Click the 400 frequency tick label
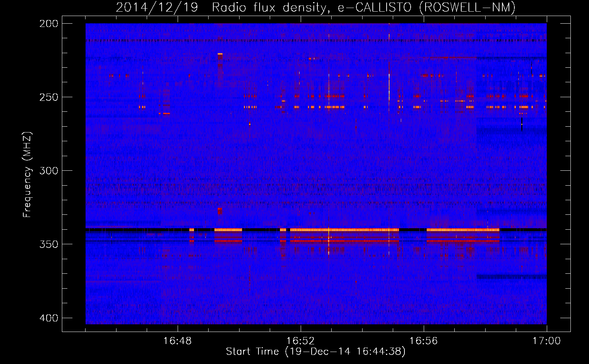This screenshot has width=589, height=364. pyautogui.click(x=49, y=318)
